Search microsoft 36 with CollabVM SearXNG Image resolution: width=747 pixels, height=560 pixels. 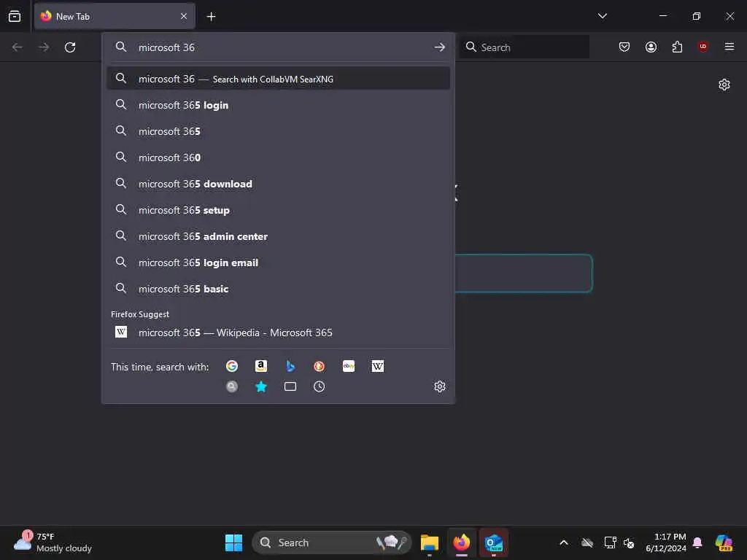tap(279, 79)
